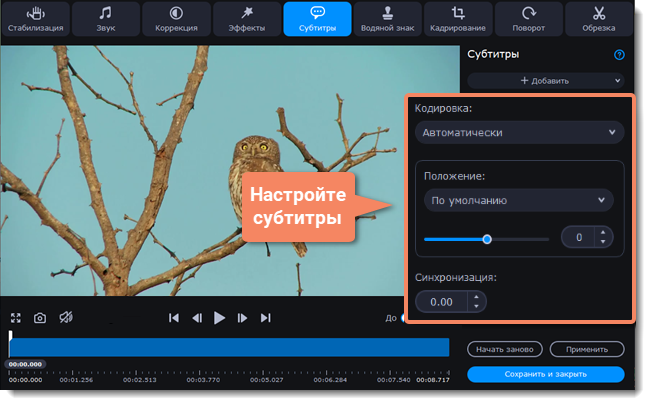
Task: Toggle mute with the speaker icon
Action: pos(65,318)
